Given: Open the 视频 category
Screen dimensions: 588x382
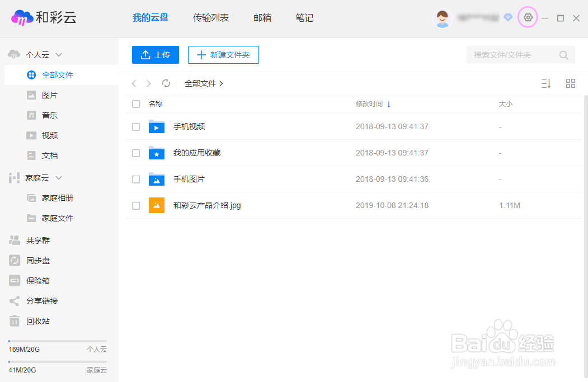Looking at the screenshot, I should coord(49,135).
